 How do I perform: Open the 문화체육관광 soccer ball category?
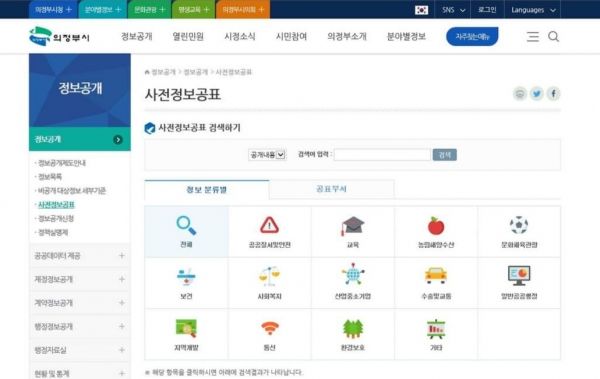(x=519, y=225)
